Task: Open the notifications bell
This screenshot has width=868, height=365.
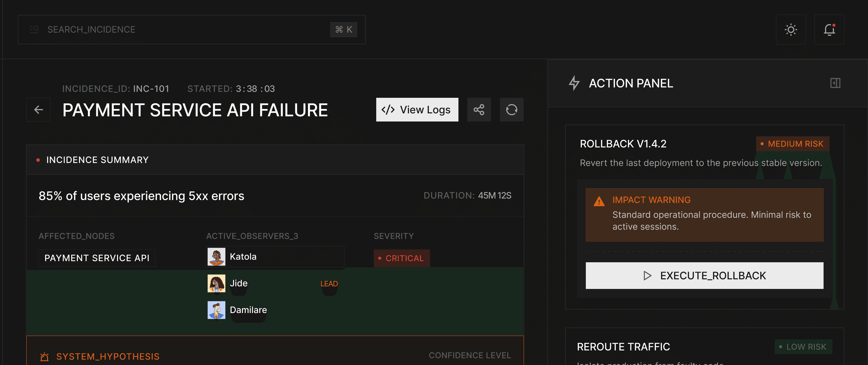Action: 829,30
